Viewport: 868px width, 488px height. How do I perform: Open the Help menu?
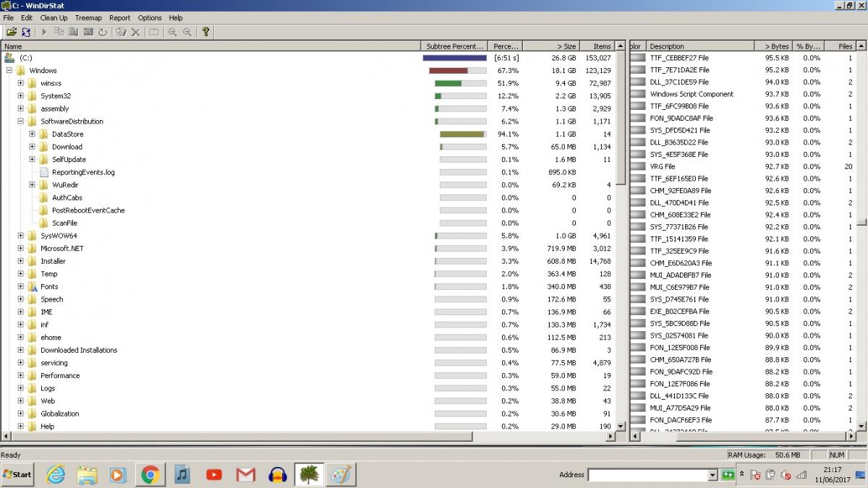point(176,17)
